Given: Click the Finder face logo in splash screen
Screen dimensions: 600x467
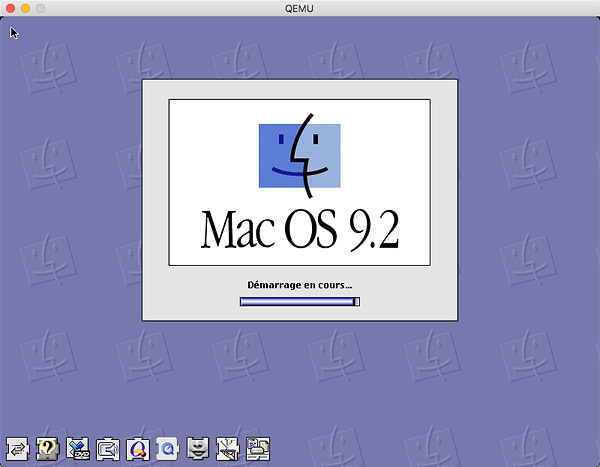Looking at the screenshot, I should pyautogui.click(x=300, y=156).
